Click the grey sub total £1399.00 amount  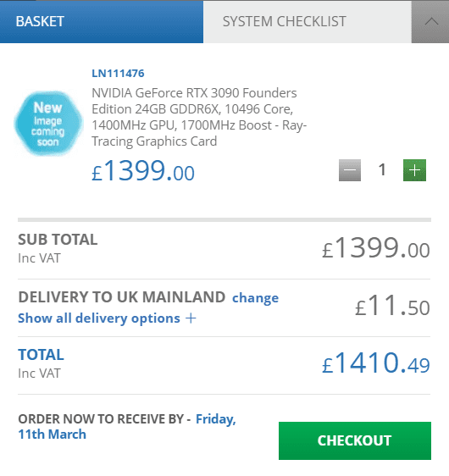click(376, 248)
